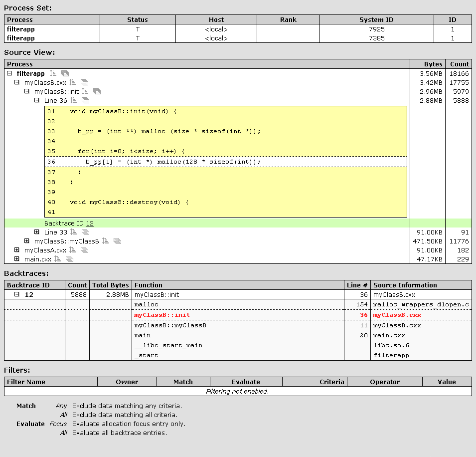This screenshot has width=476, height=457.
Task: Expand the Line 33 node
Action: (x=37, y=232)
